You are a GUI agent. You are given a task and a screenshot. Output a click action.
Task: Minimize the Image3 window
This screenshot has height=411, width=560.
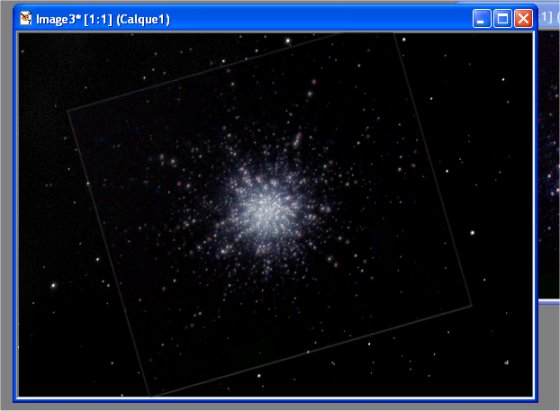pos(481,19)
